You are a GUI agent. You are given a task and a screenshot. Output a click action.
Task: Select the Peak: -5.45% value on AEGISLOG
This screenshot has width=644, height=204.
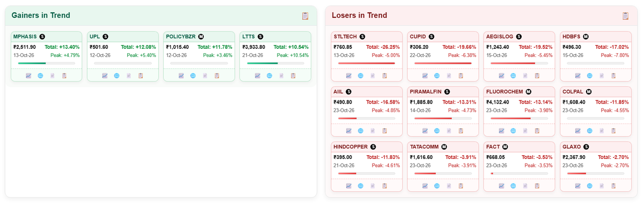click(538, 55)
